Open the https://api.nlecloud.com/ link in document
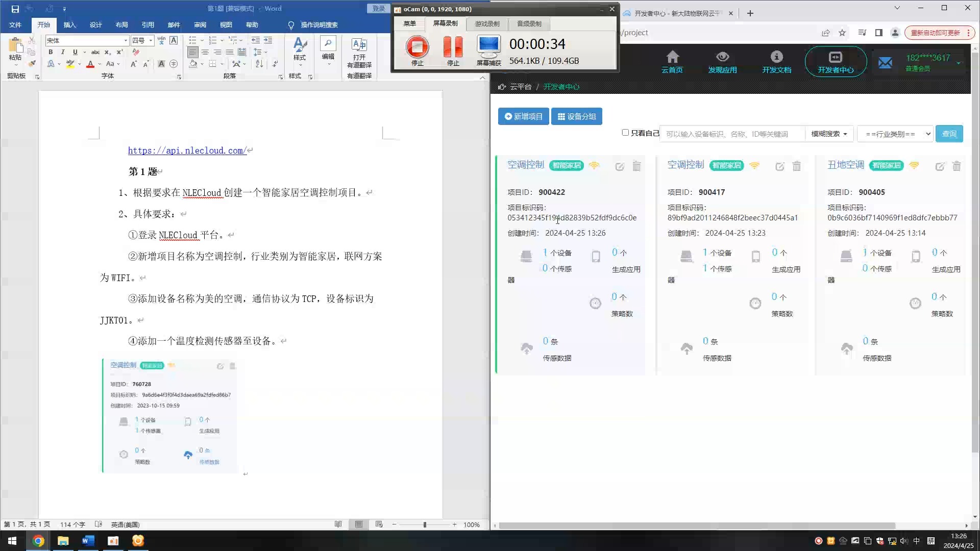 (187, 151)
